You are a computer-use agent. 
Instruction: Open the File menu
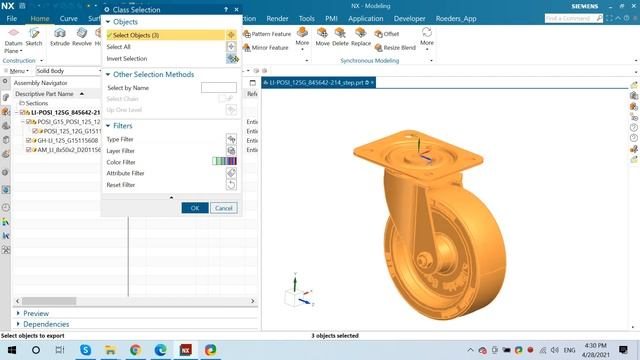(x=12, y=18)
